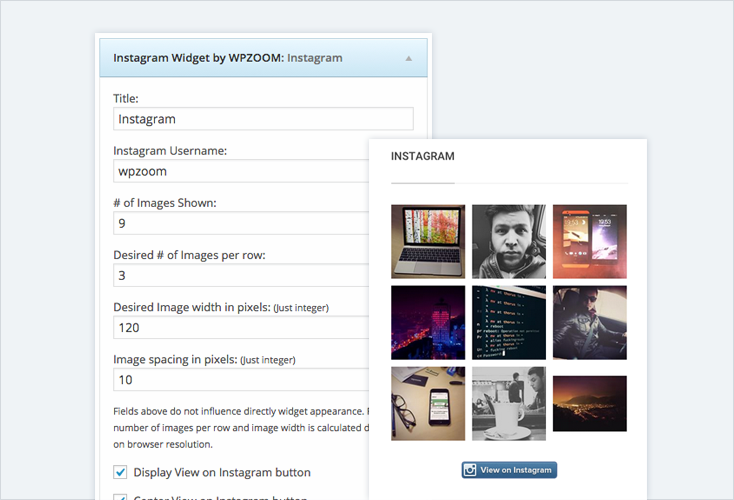Click the Instagram Username: label
734x500 pixels.
click(x=170, y=151)
